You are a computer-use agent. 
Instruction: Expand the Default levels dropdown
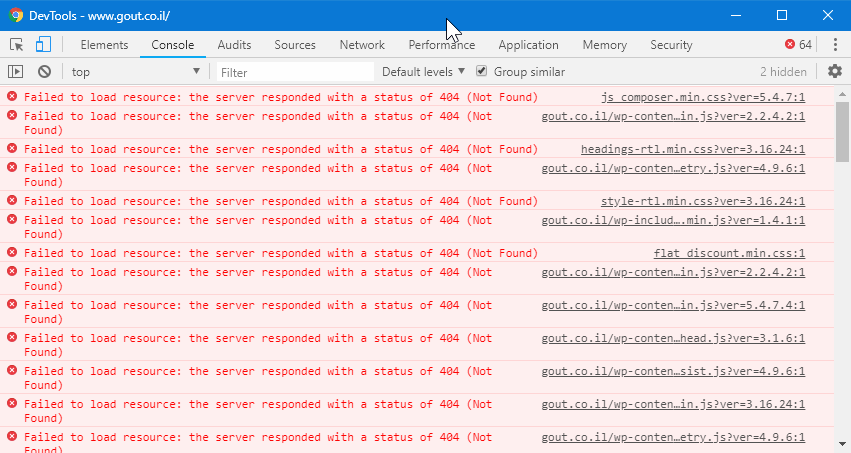423,72
